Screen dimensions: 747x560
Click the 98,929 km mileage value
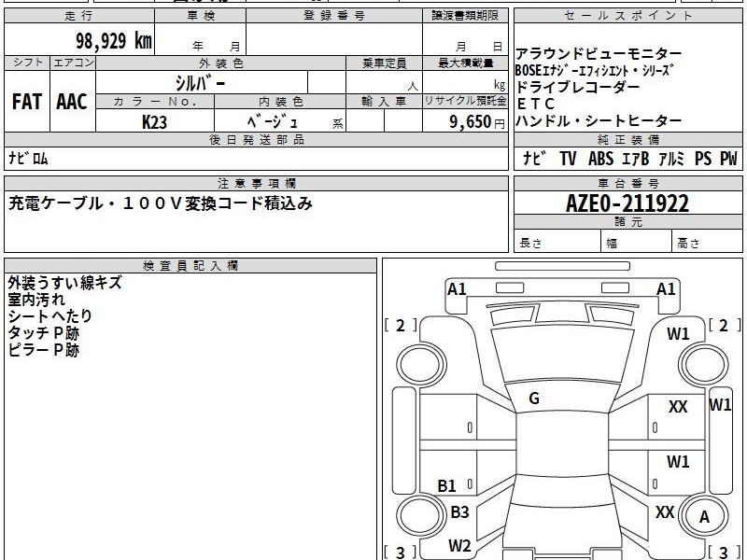coord(113,41)
